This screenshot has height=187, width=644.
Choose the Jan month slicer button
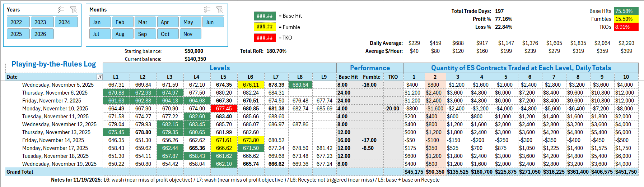[x=97, y=22]
